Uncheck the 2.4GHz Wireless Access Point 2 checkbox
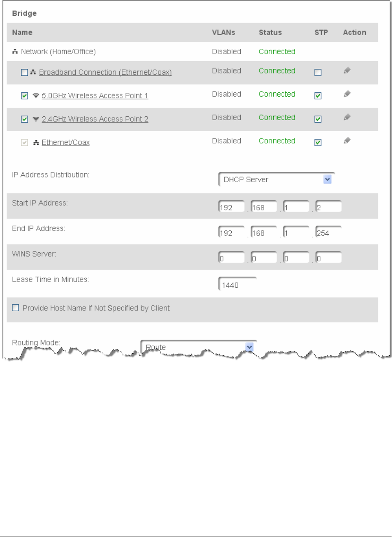392x537 pixels. [24, 119]
